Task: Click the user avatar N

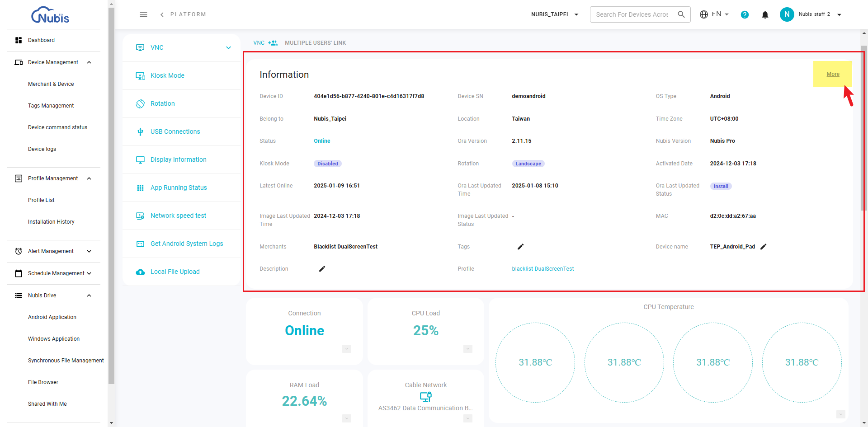Action: pos(787,14)
